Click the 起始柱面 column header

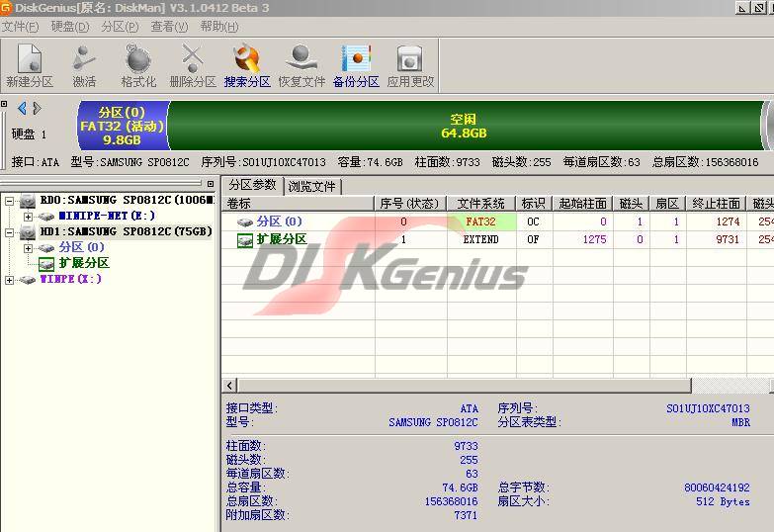point(583,204)
